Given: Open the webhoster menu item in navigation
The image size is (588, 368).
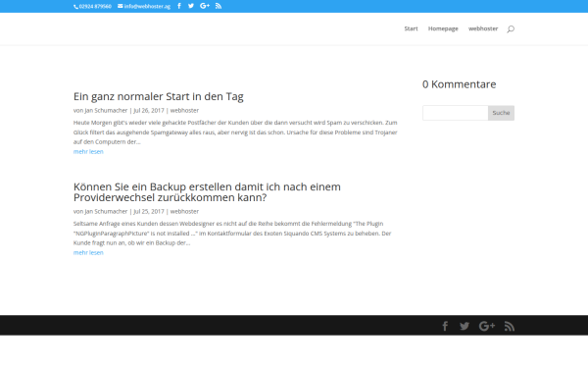Looking at the screenshot, I should [483, 28].
